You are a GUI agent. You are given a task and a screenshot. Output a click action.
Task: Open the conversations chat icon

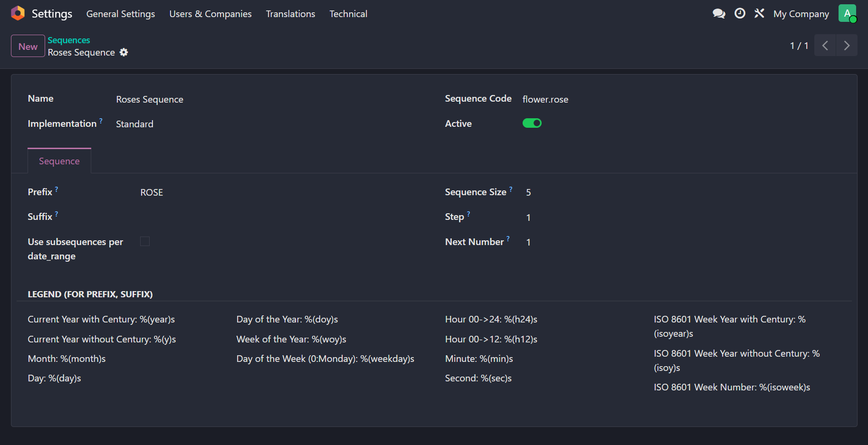[719, 14]
